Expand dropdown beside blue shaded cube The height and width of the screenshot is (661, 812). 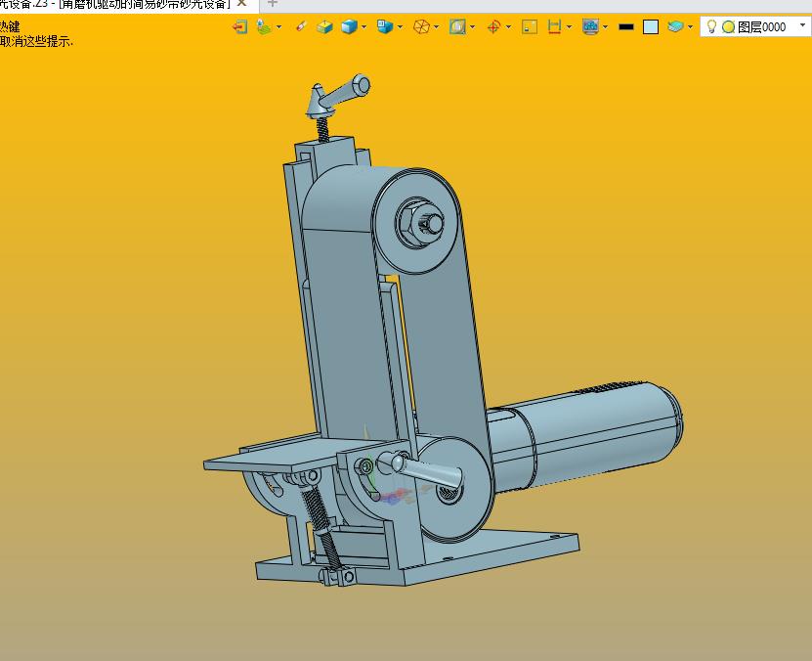coord(364,27)
